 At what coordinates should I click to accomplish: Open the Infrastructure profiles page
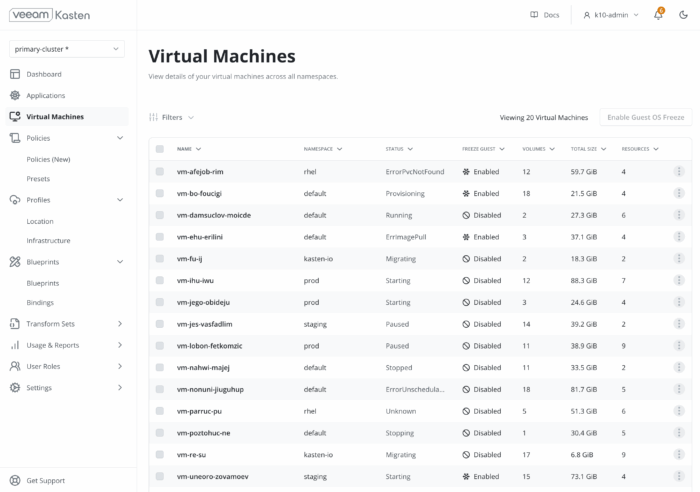(48, 241)
